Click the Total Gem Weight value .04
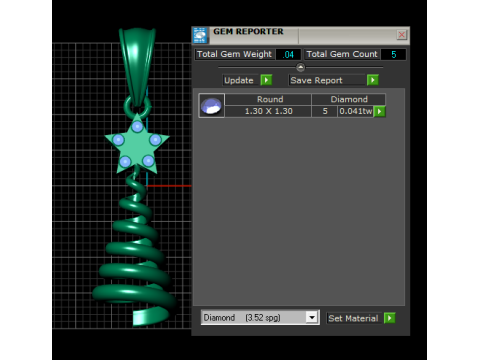480x360 pixels. (x=288, y=54)
